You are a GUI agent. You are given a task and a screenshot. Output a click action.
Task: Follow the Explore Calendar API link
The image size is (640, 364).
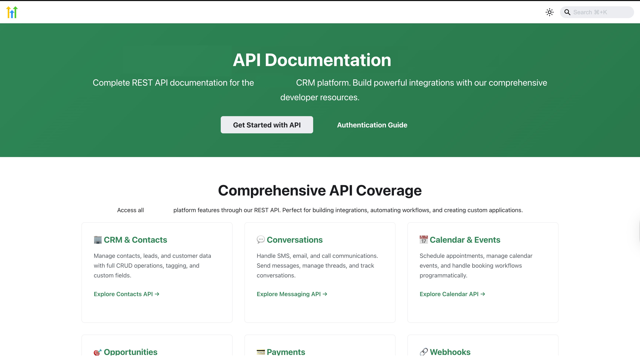(x=452, y=294)
